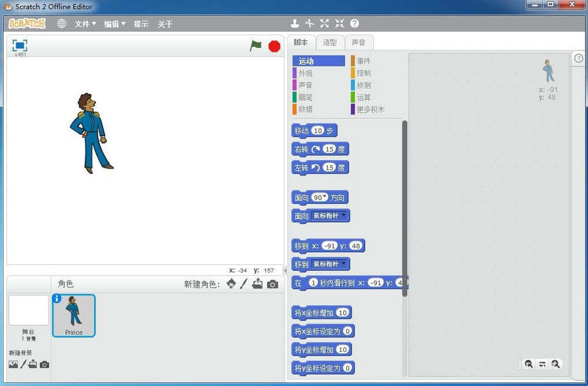Upload sprite from file icon
The height and width of the screenshot is (386, 588).
[257, 284]
